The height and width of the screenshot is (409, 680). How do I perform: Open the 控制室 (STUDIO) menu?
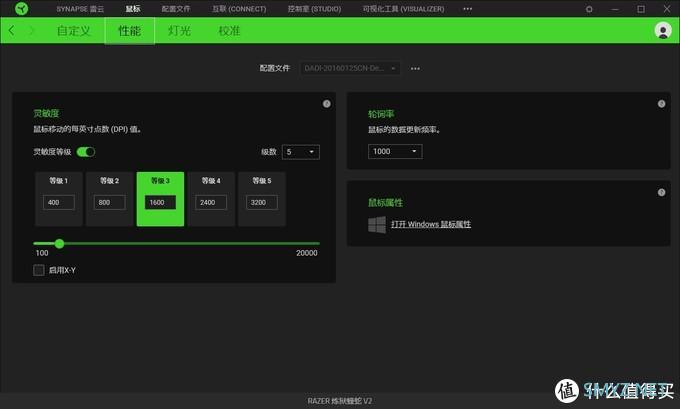point(314,9)
